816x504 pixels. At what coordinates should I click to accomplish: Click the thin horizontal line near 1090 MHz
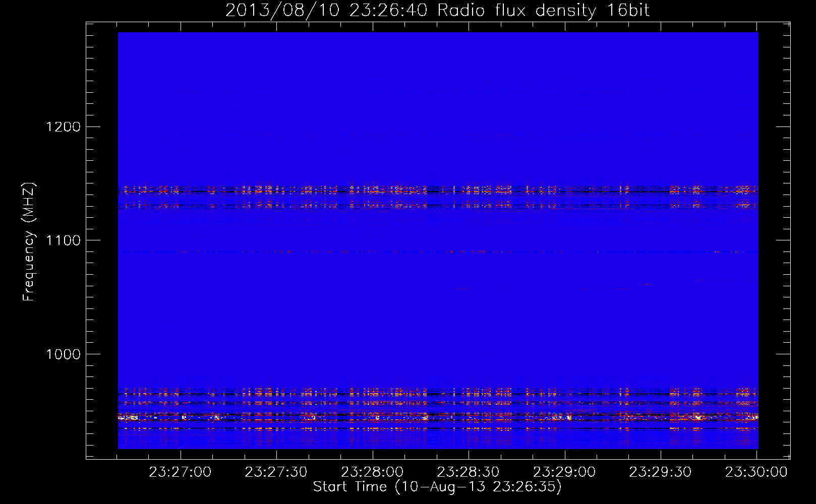click(438, 251)
